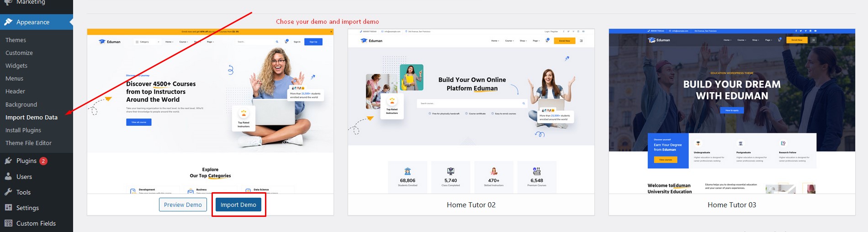Click the Users person icon

[x=8, y=177]
